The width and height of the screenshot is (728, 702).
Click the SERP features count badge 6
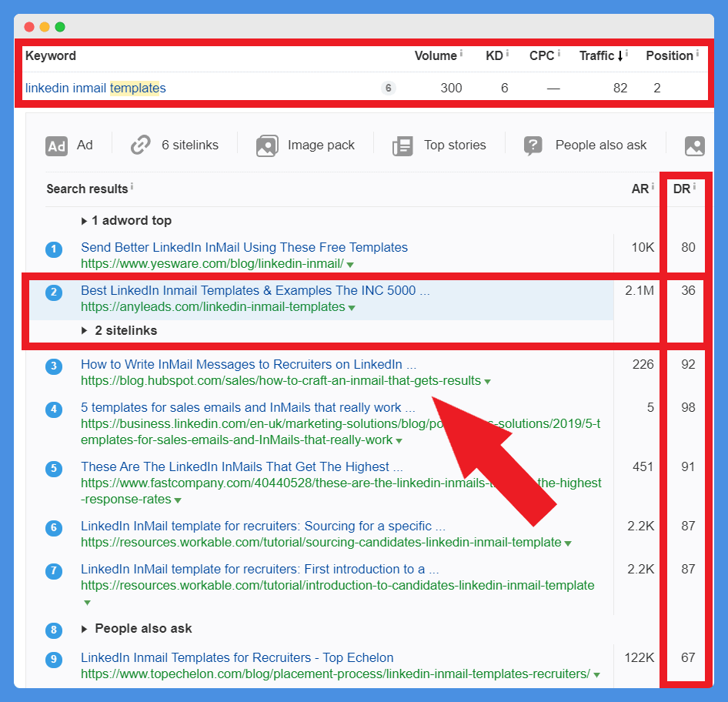click(388, 88)
